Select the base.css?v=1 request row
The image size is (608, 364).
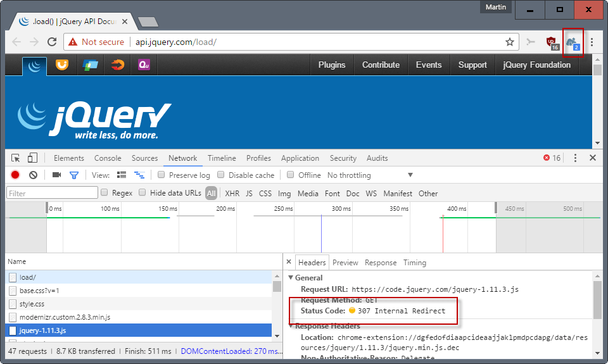click(139, 291)
